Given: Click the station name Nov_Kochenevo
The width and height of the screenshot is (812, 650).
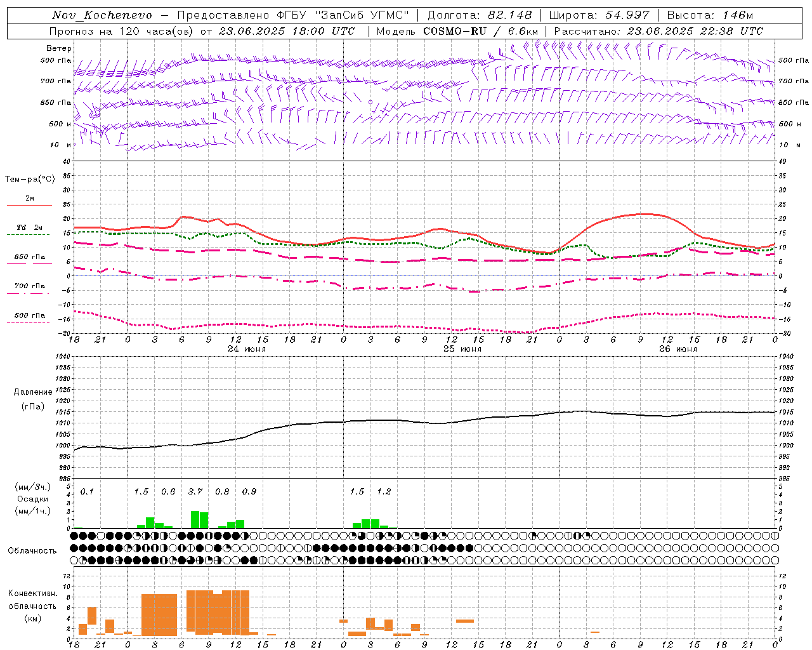Looking at the screenshot, I should (102, 15).
